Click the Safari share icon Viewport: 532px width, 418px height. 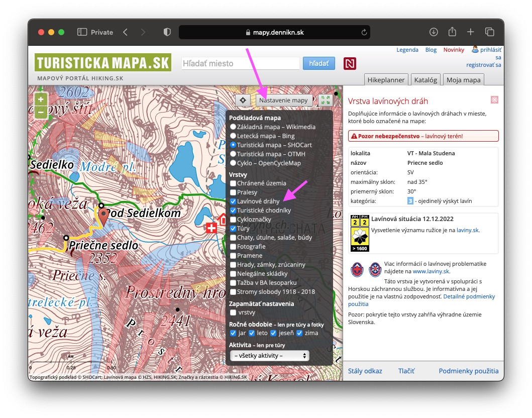(452, 32)
